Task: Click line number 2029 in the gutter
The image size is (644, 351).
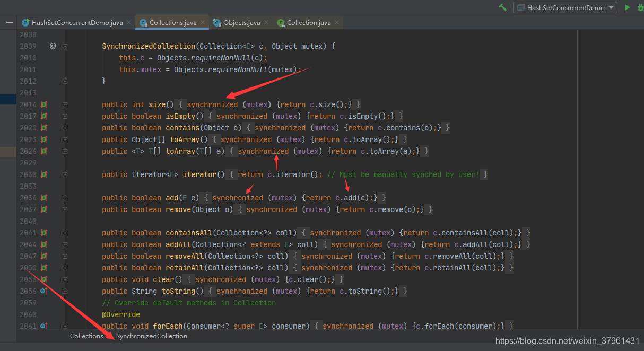Action: tap(28, 163)
